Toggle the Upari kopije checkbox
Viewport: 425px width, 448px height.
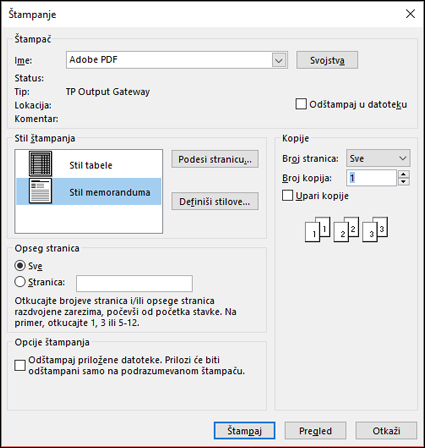tap(287, 196)
